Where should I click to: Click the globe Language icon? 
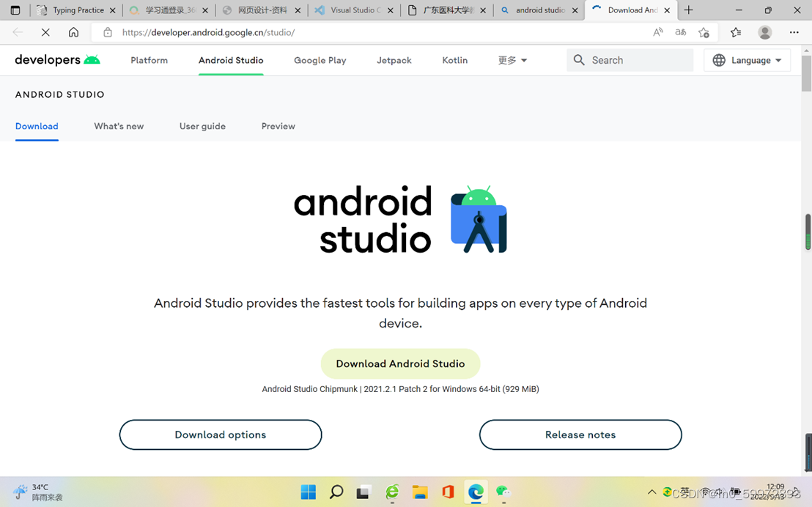(x=719, y=60)
